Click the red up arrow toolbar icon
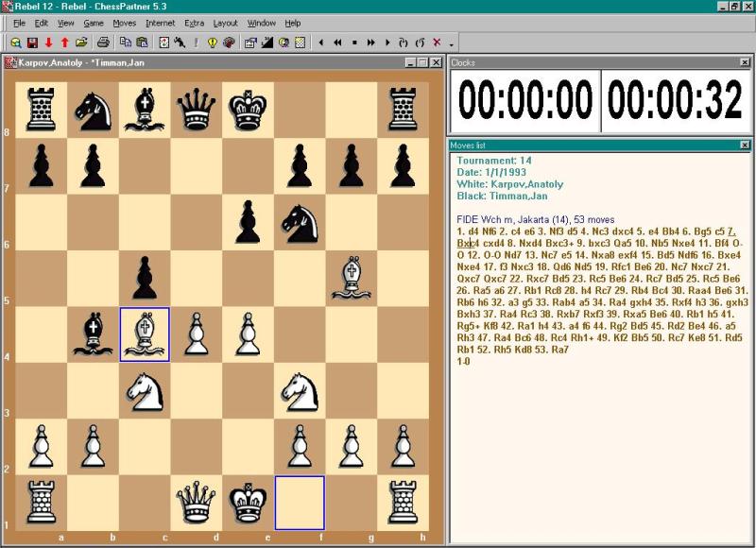 point(64,43)
